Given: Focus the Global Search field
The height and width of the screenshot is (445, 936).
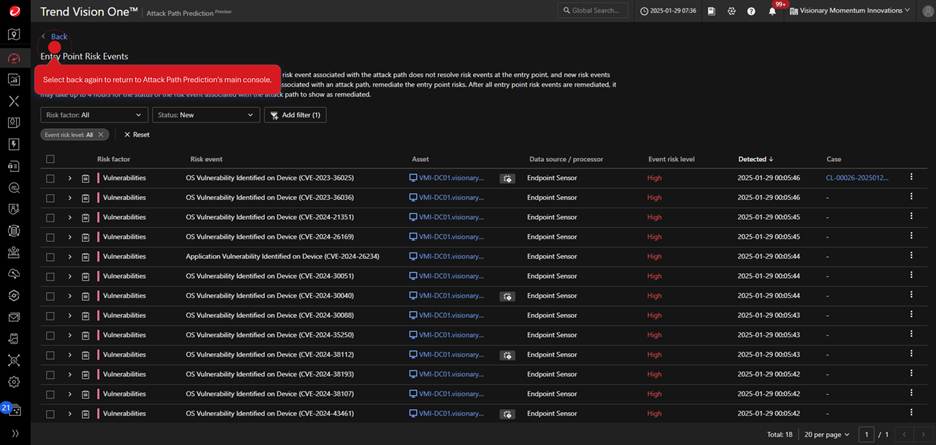Looking at the screenshot, I should pos(594,11).
